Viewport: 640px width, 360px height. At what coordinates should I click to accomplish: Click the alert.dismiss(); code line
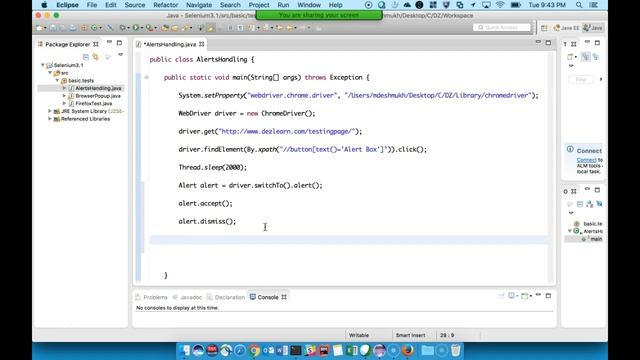207,221
